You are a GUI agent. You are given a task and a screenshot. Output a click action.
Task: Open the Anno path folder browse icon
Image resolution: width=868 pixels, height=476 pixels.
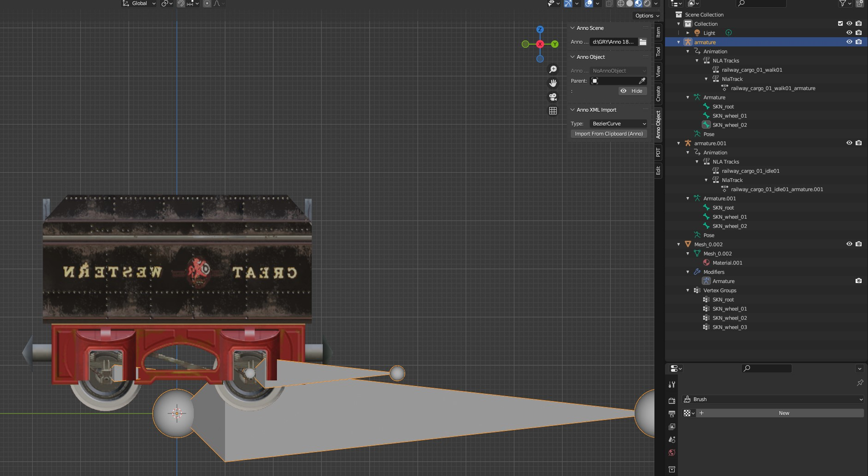(643, 42)
